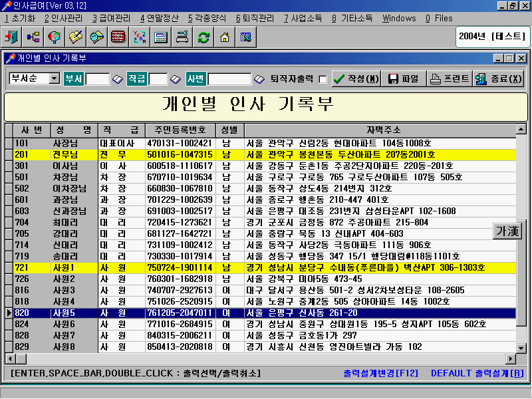This screenshot has width=532, height=399.
Task: Click the home icon in toolbar
Action: coord(225,37)
